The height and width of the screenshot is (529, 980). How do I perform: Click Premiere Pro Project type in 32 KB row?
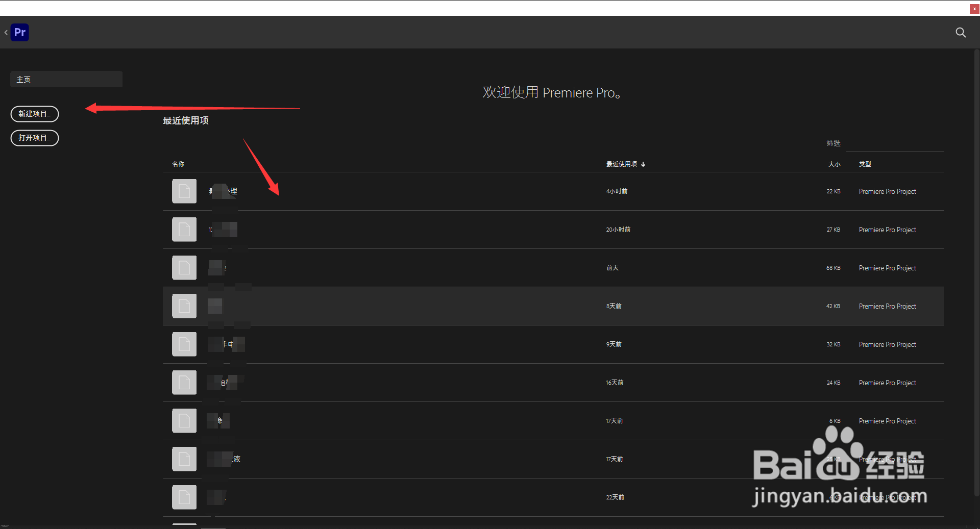[888, 344]
